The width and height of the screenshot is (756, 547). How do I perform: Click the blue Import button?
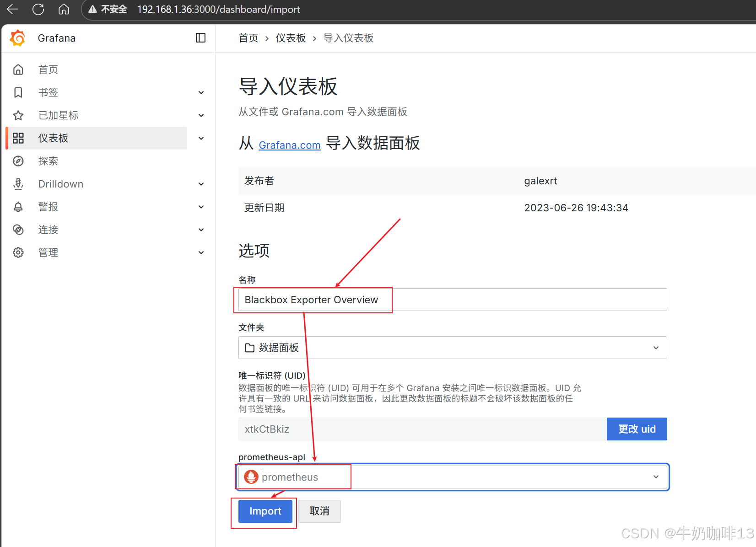(x=265, y=511)
